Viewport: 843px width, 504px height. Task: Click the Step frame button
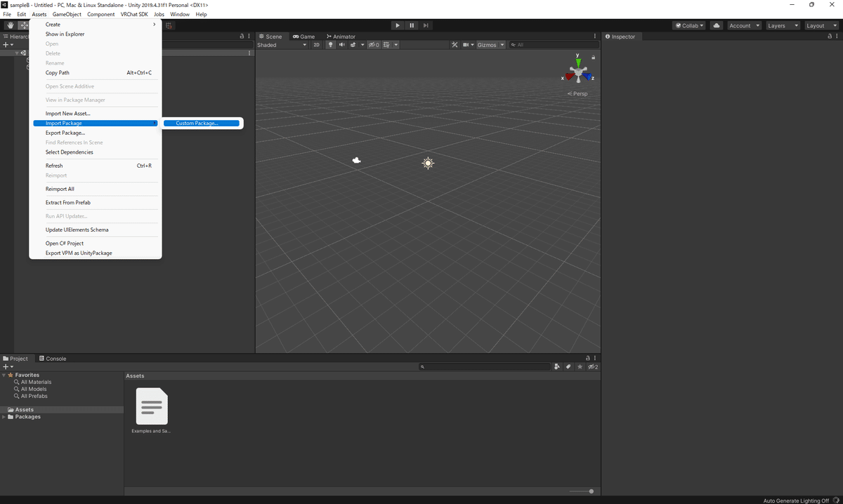pyautogui.click(x=426, y=25)
